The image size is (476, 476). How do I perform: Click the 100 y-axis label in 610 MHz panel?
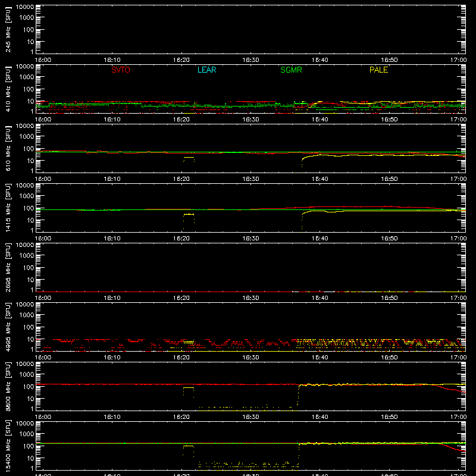pos(29,149)
